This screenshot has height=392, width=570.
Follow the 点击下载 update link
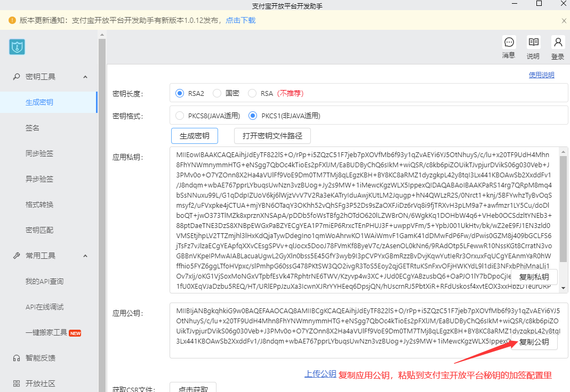click(240, 20)
